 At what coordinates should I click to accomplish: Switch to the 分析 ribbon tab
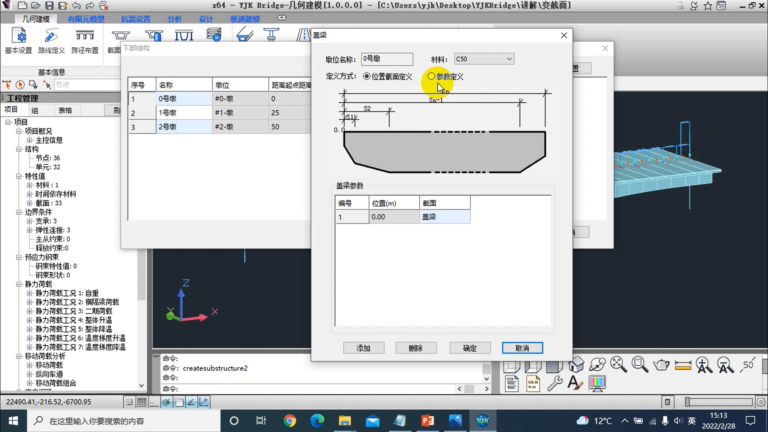point(174,19)
